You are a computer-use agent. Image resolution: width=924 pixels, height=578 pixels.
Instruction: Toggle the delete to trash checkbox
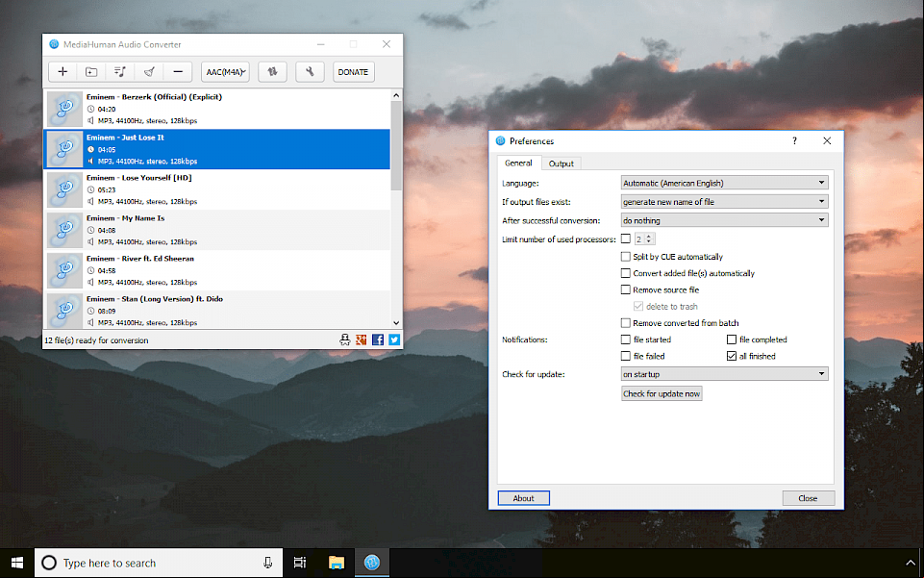click(x=638, y=306)
